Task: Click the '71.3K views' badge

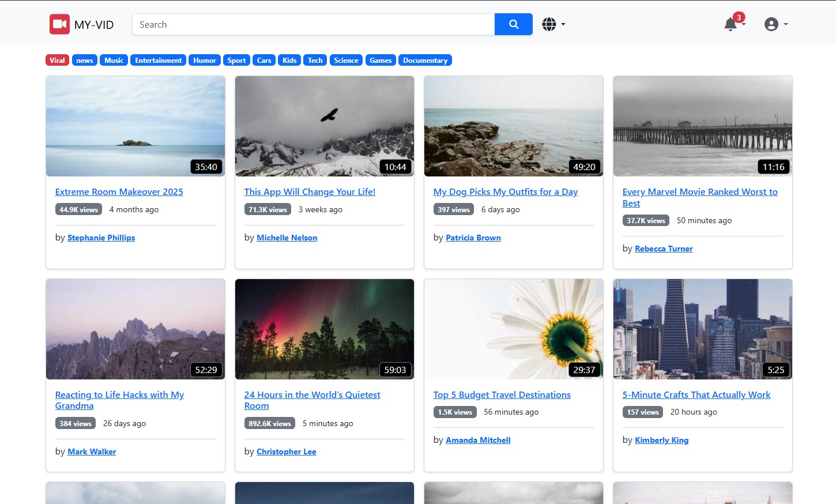Action: coord(268,209)
